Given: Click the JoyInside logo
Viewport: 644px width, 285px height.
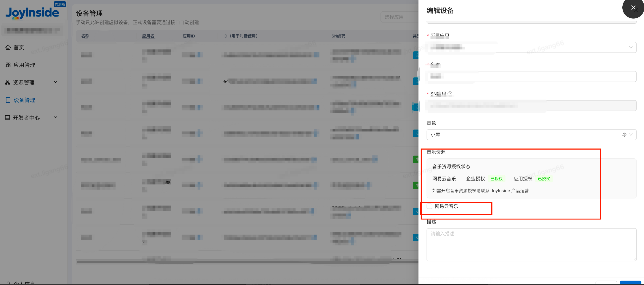Looking at the screenshot, I should (x=32, y=13).
